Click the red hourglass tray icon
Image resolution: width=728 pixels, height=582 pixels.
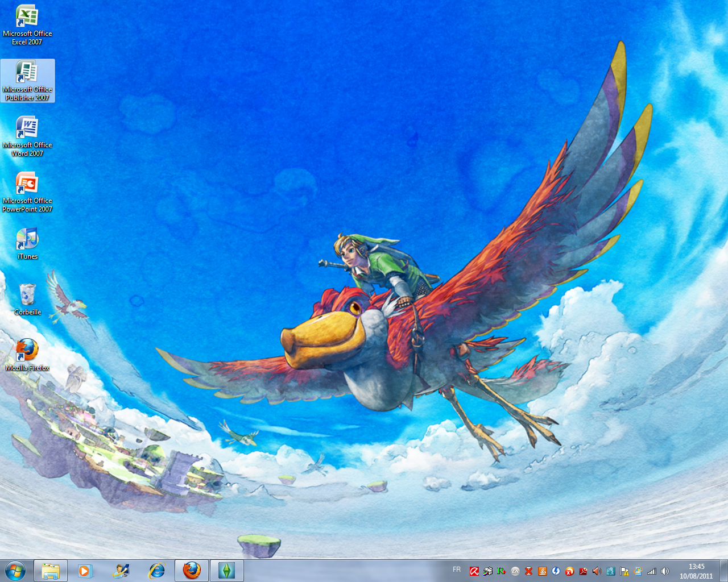tap(528, 571)
